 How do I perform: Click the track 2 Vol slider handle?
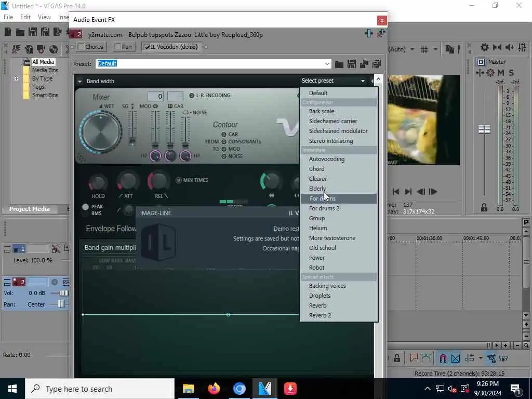(63, 293)
